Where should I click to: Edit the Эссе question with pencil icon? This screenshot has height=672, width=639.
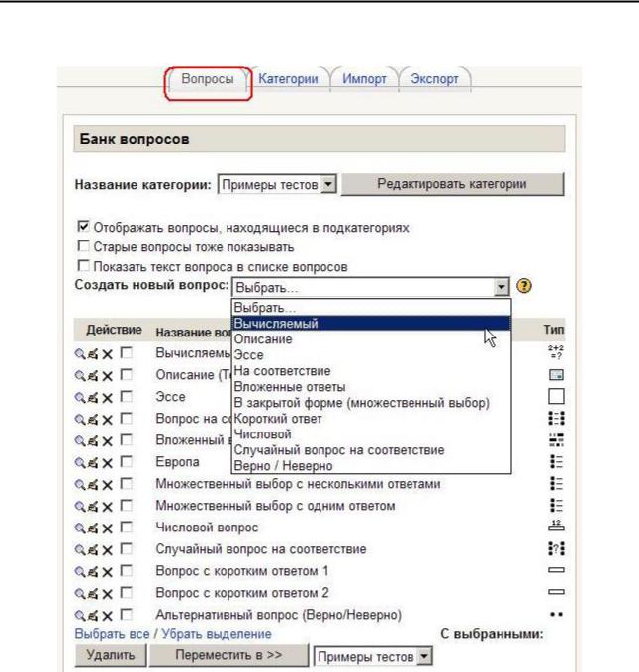point(93,397)
